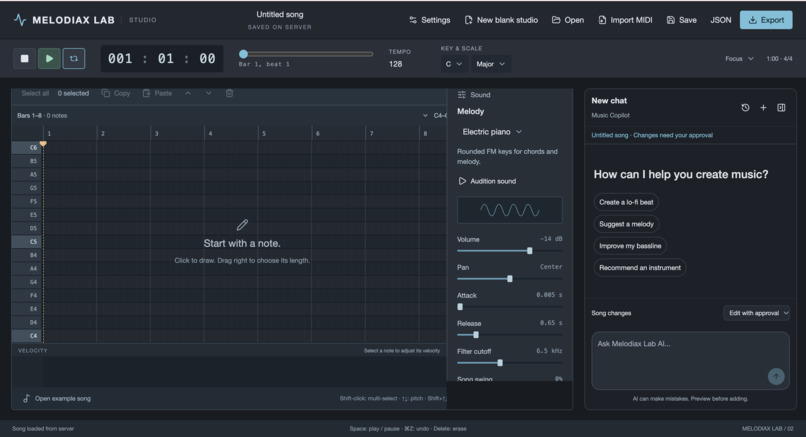Image resolution: width=806 pixels, height=437 pixels.
Task: Click the Copy icon in note toolbar
Action: coord(106,93)
